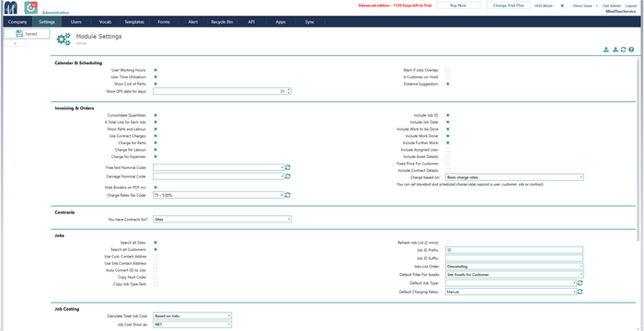The width and height of the screenshot is (644, 331).
Task: Open the Carriage Nominal Code dropdown
Action: click(x=219, y=177)
